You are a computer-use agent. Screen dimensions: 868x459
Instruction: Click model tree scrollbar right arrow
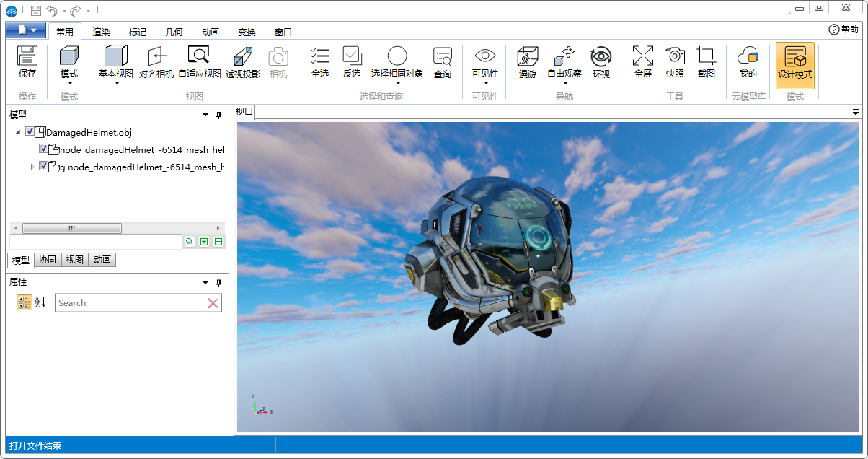pyautogui.click(x=218, y=228)
